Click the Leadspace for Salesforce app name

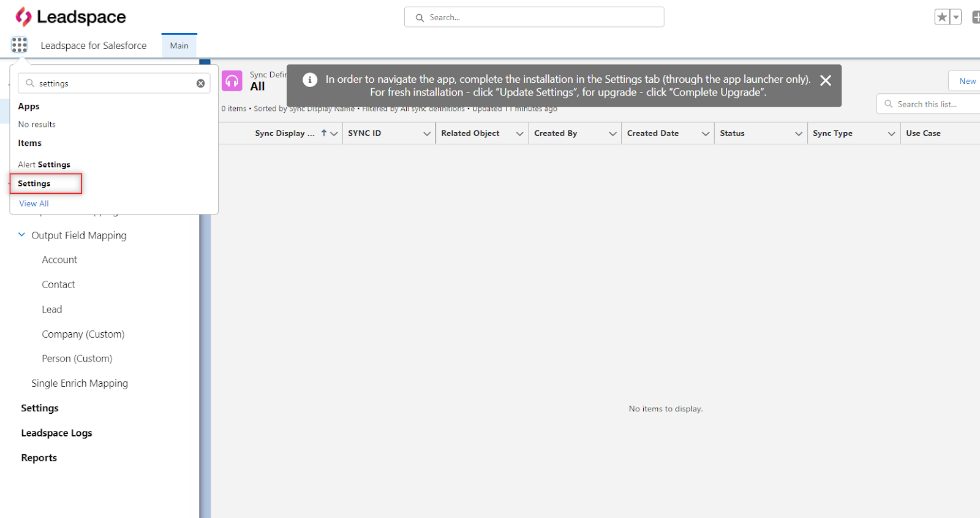tap(94, 45)
